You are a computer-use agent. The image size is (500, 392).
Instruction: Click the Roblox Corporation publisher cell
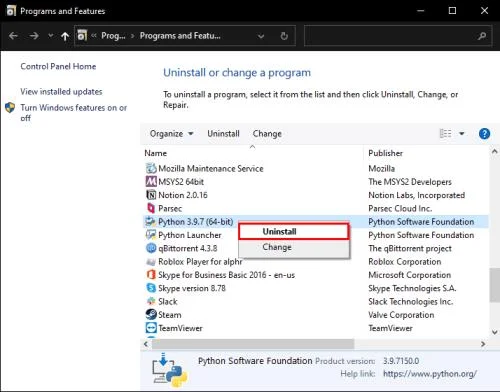tap(405, 262)
